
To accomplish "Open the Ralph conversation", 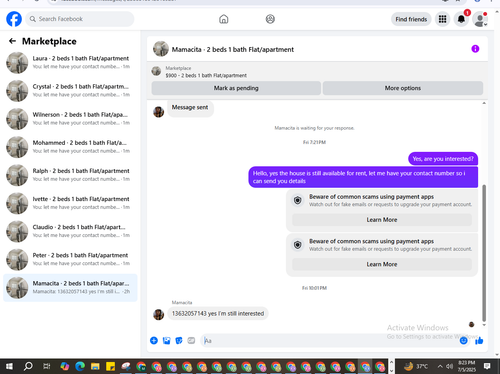I will point(70,175).
